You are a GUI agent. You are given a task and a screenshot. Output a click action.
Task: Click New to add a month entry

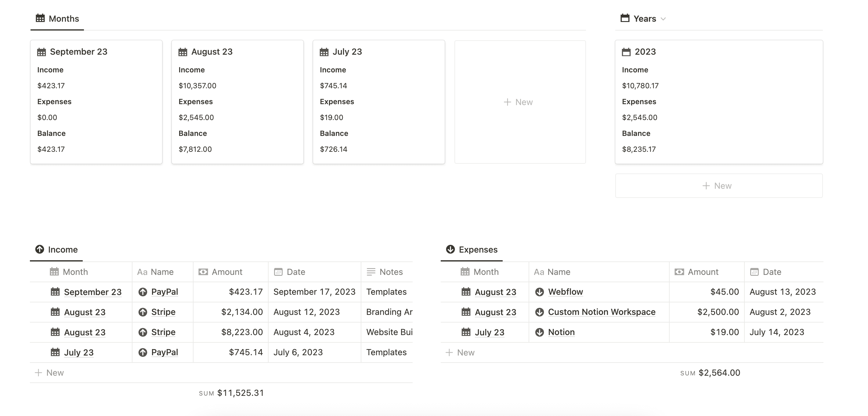518,101
